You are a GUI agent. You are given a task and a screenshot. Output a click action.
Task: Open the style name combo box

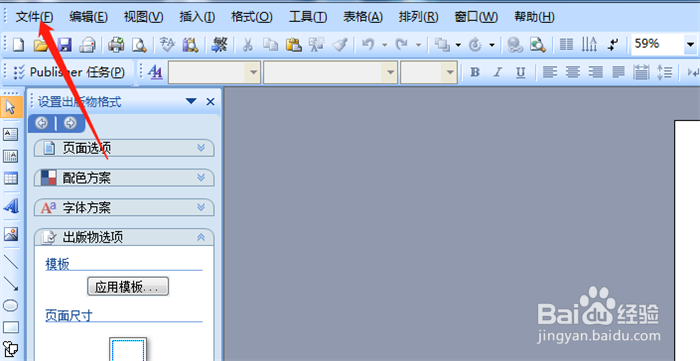[x=214, y=72]
